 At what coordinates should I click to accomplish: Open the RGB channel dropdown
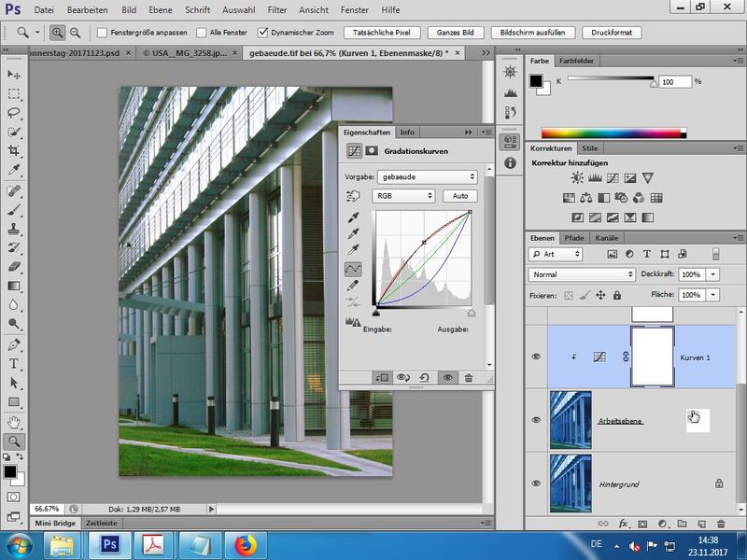pyautogui.click(x=404, y=196)
